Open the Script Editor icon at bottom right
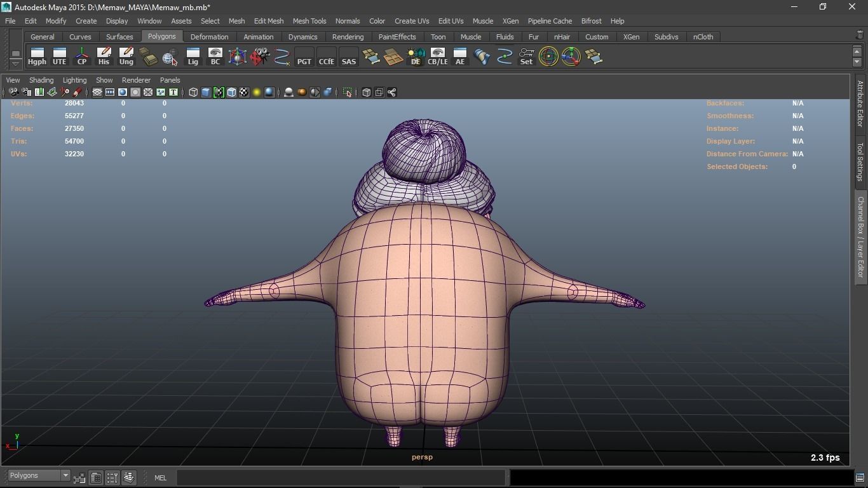 point(860,477)
